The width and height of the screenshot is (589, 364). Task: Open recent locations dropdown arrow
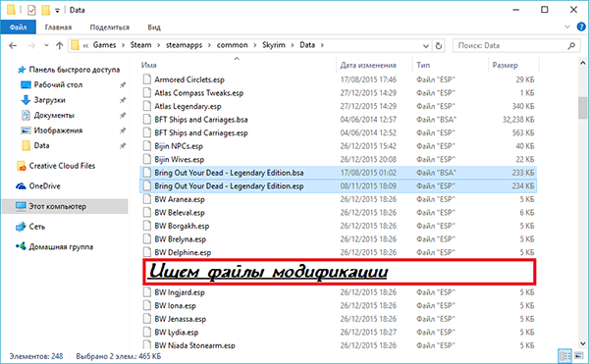(x=46, y=45)
